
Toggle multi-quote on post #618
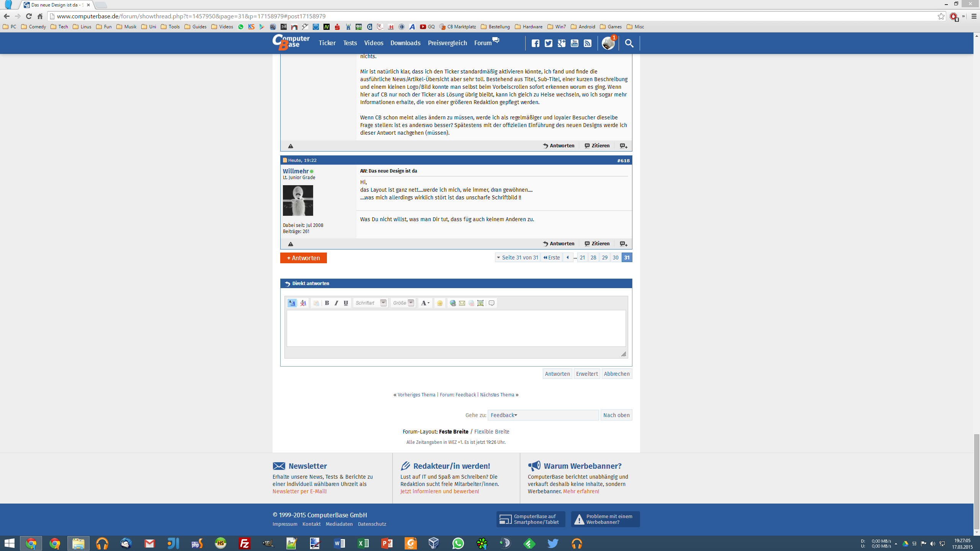pyautogui.click(x=624, y=244)
